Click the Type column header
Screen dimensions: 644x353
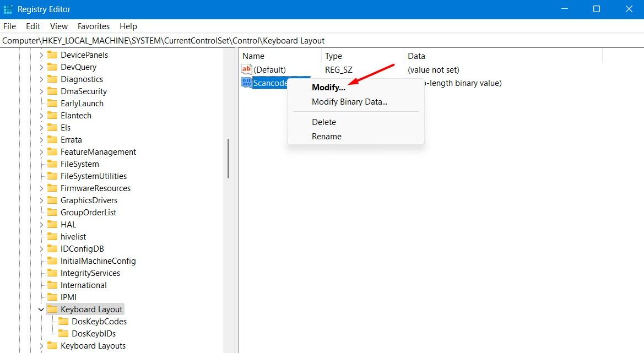coord(362,56)
